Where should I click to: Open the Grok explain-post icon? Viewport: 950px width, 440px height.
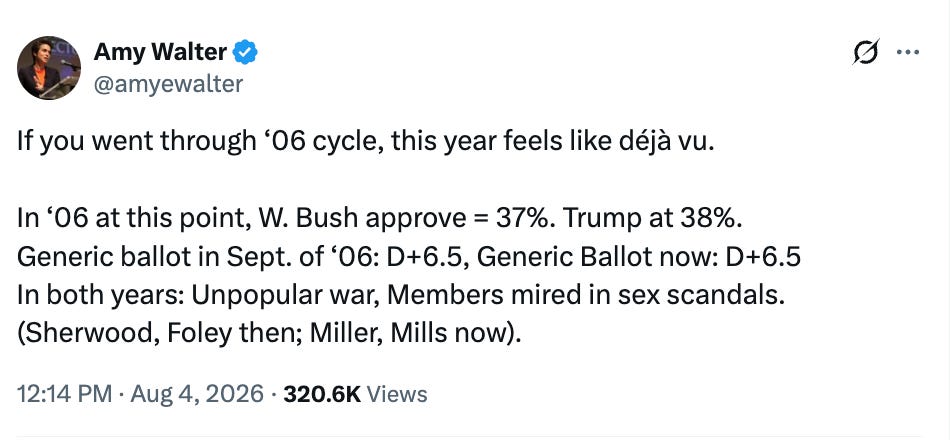point(866,52)
